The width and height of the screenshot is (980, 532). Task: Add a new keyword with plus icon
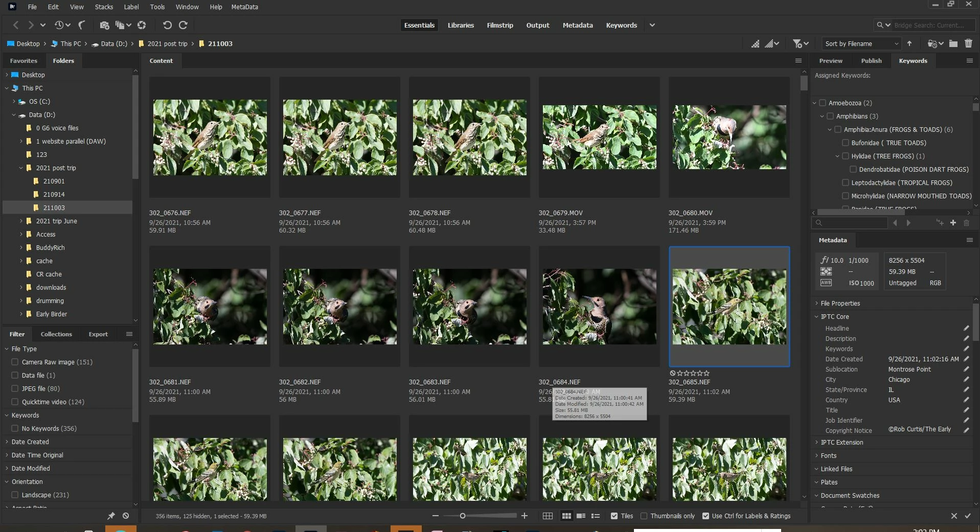tap(953, 223)
